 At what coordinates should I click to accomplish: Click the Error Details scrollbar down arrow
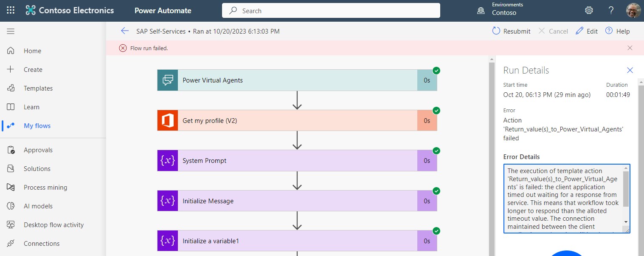point(626,222)
